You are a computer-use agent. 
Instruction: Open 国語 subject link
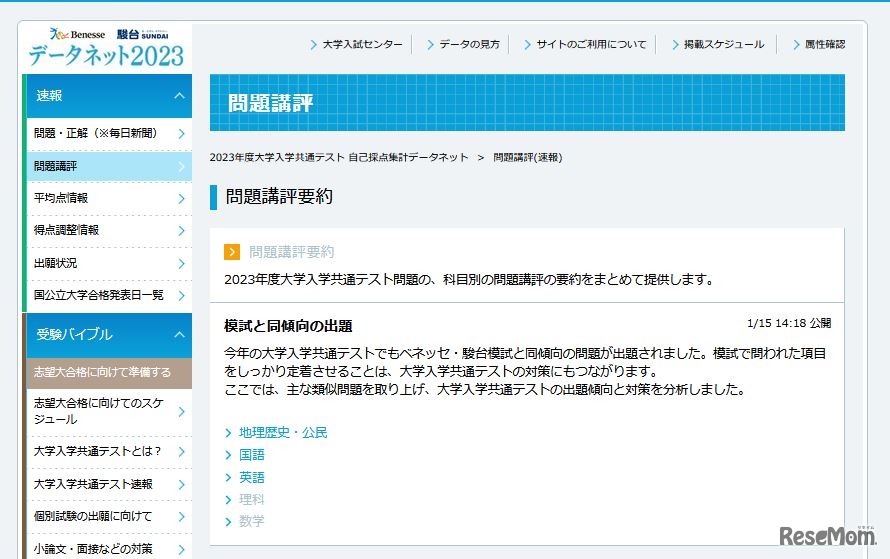coord(251,455)
